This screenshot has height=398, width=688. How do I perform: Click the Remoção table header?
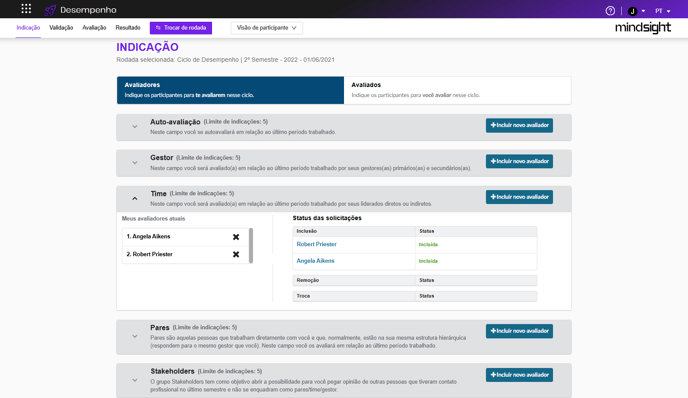coord(354,280)
